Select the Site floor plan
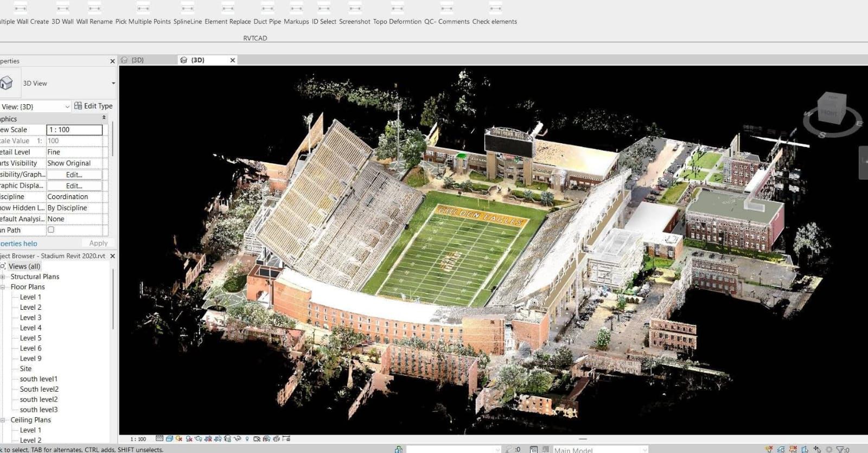Viewport: 868px width, 453px height. pyautogui.click(x=25, y=368)
